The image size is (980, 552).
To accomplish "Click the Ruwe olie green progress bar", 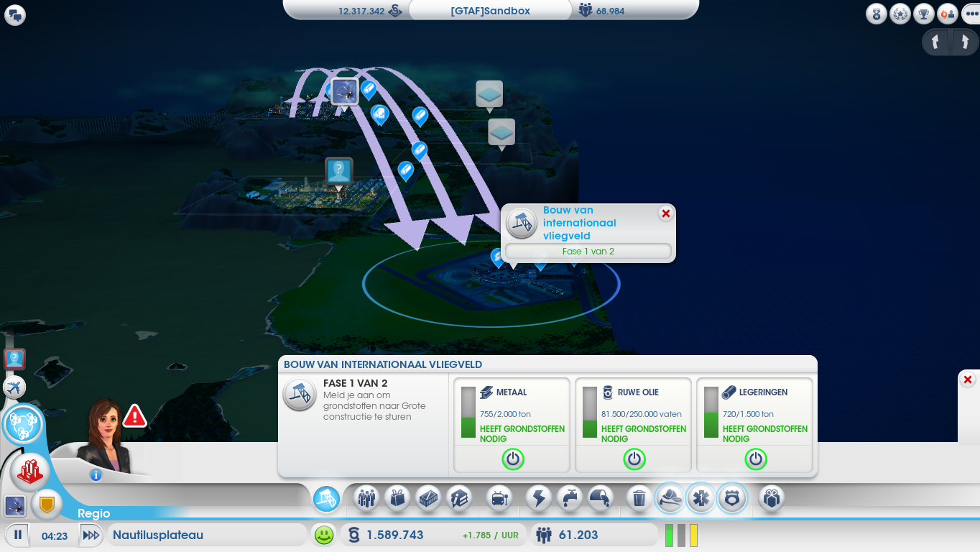I will 590,413.
